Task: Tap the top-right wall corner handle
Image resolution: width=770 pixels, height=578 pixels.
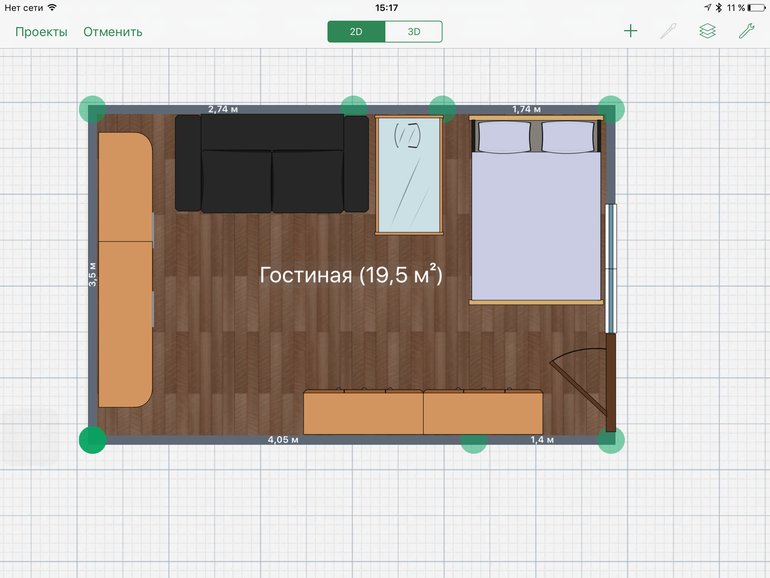Action: pyautogui.click(x=611, y=109)
